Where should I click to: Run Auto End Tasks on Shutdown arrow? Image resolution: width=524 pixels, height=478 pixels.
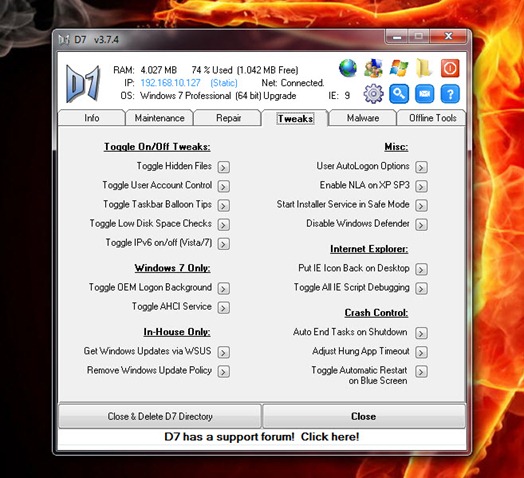[421, 333]
